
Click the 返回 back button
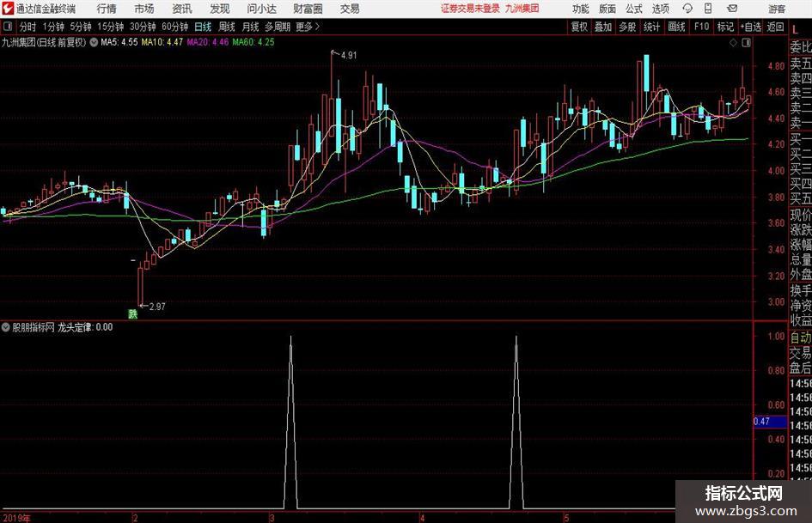(775, 27)
